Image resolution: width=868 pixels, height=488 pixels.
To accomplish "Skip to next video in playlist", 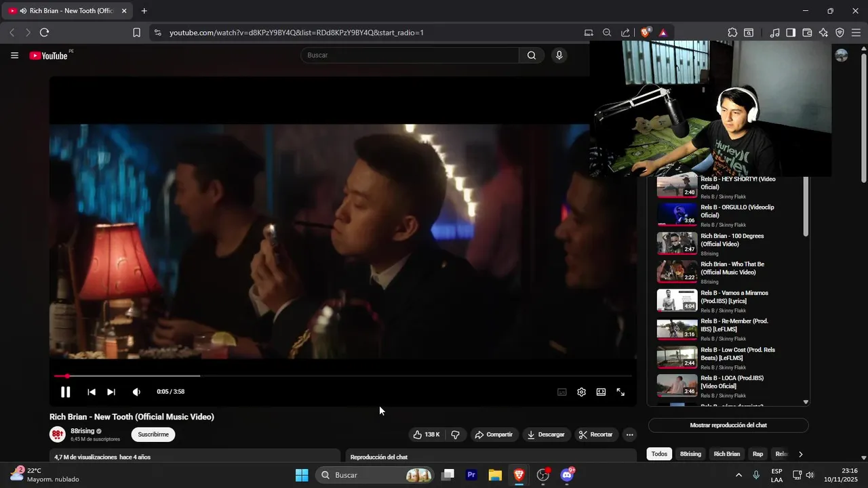I will (111, 392).
